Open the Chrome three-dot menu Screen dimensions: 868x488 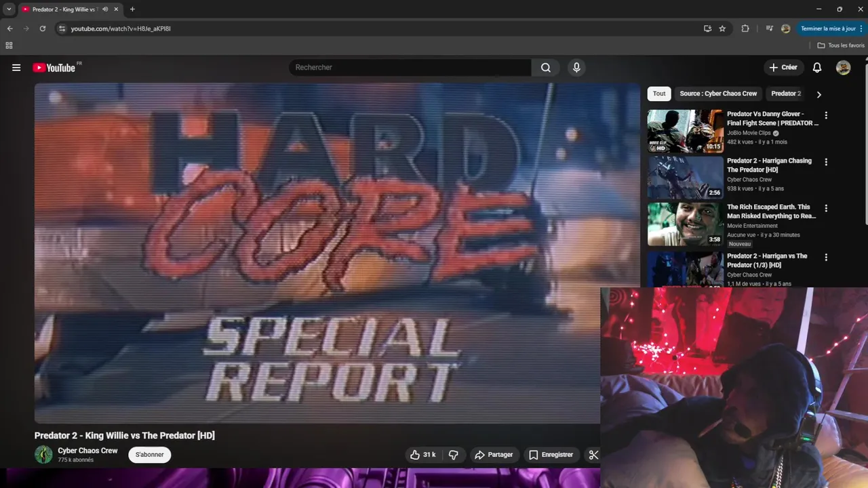coord(861,28)
